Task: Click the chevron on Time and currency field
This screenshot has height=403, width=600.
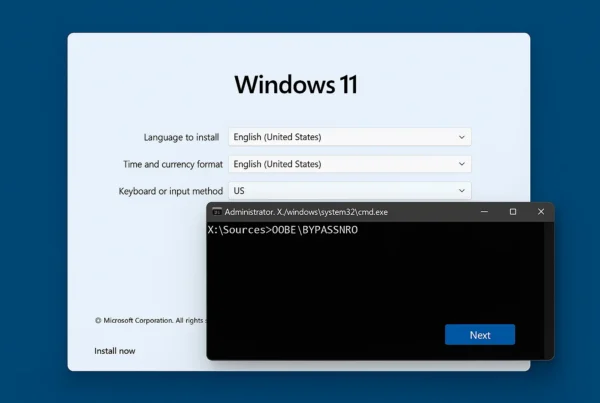Action: coord(461,164)
